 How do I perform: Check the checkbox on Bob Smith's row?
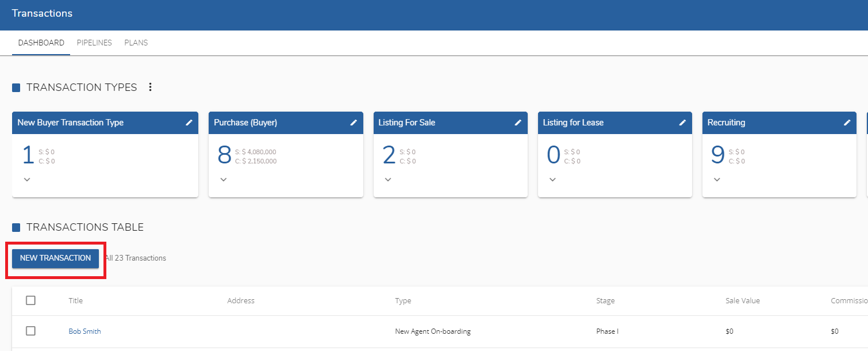(30, 331)
